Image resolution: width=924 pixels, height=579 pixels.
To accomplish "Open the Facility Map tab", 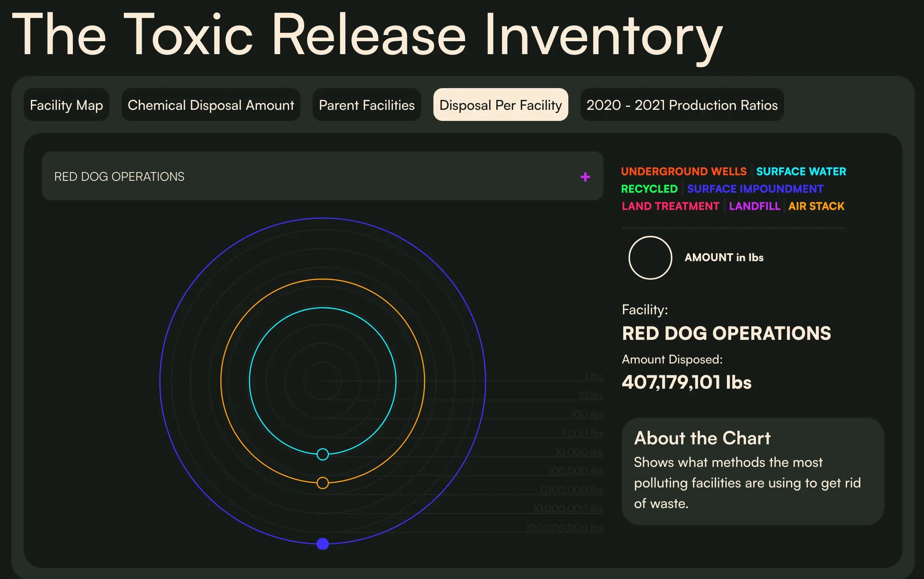I will tap(66, 105).
